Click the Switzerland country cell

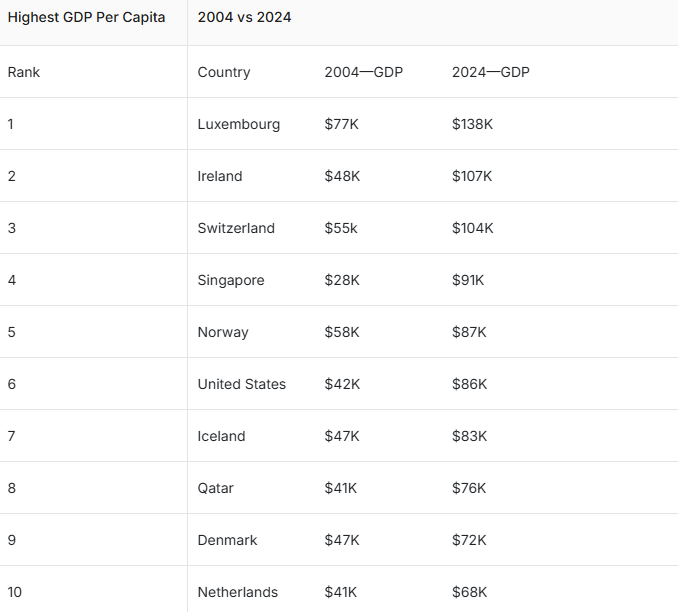coord(236,228)
